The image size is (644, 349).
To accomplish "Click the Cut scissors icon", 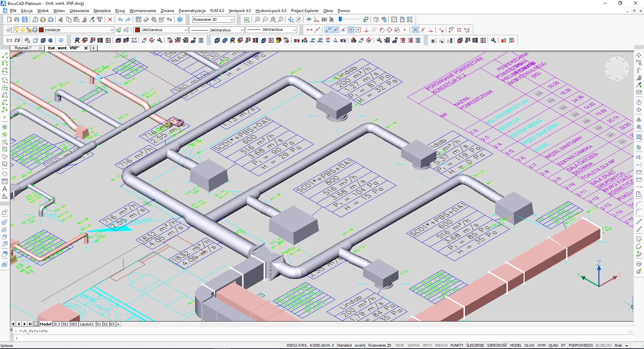I will 61,19.
